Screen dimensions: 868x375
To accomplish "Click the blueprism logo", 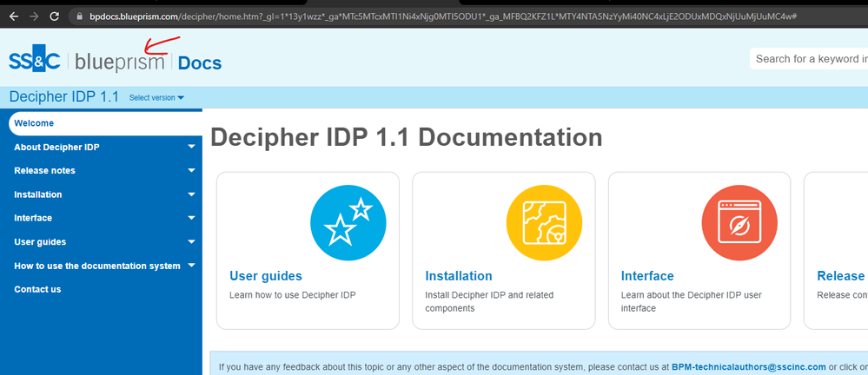I will (120, 62).
